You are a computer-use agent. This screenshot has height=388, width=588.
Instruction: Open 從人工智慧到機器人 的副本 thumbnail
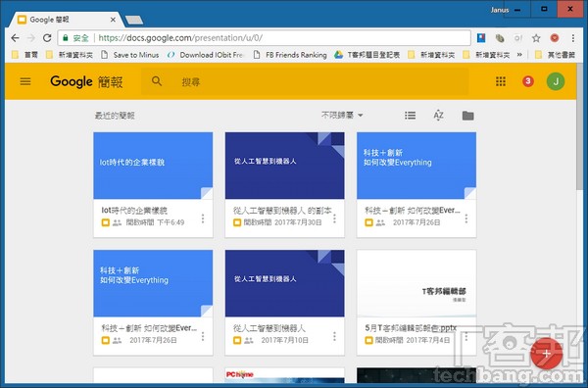[284, 166]
